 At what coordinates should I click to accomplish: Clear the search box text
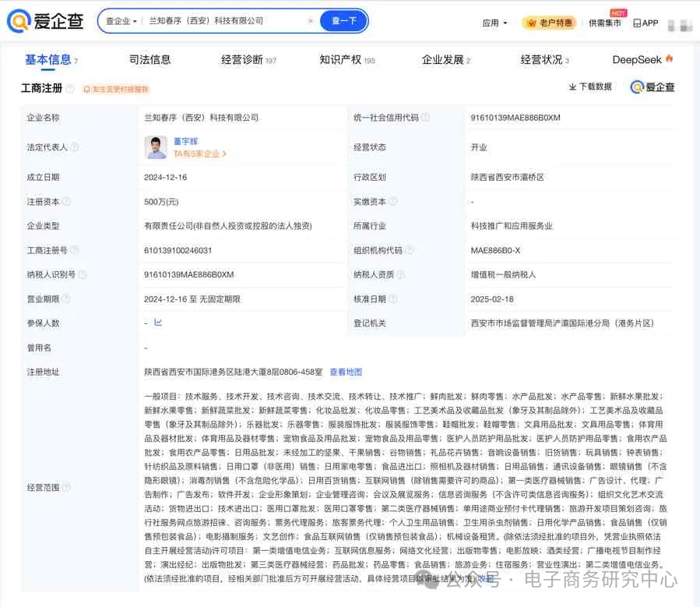tap(311, 21)
